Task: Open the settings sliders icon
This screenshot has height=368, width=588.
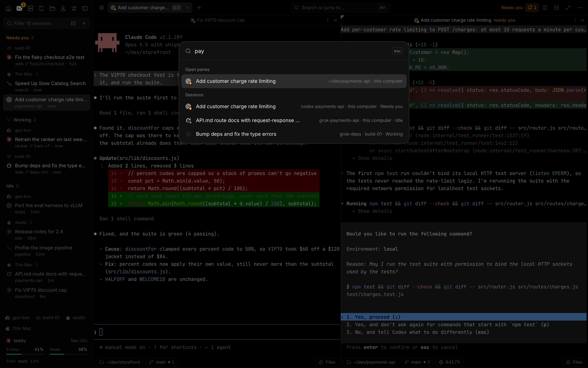Action: click(74, 8)
